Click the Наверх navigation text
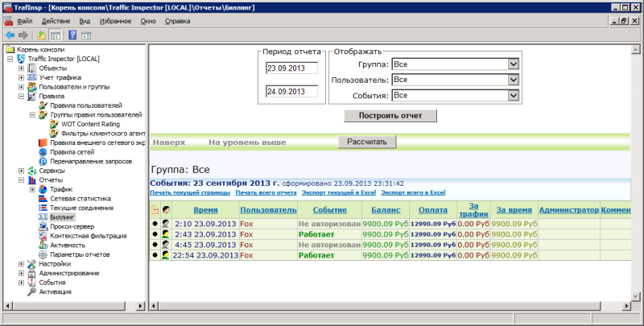Image resolution: width=644 pixels, height=326 pixels. (x=169, y=142)
